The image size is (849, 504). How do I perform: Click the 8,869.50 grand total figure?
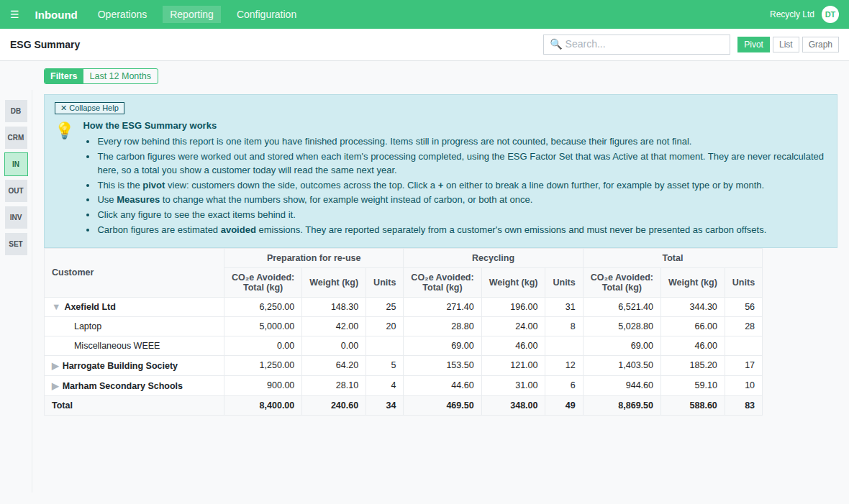tap(635, 406)
